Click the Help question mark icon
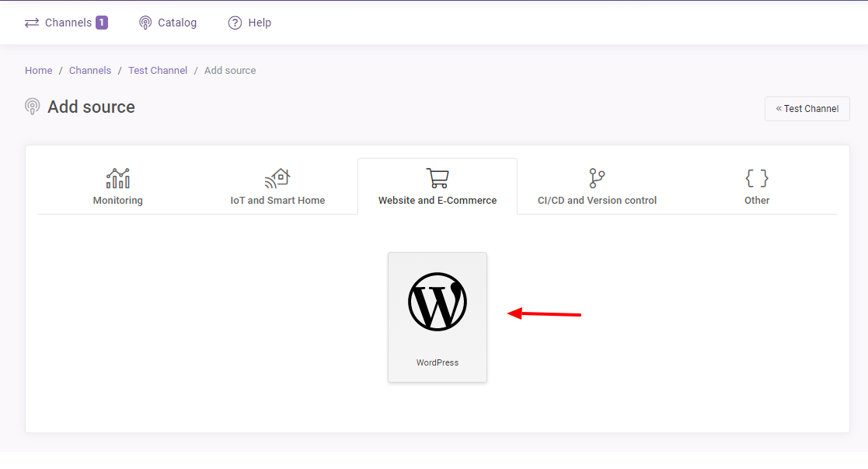The width and height of the screenshot is (868, 469). [x=235, y=23]
